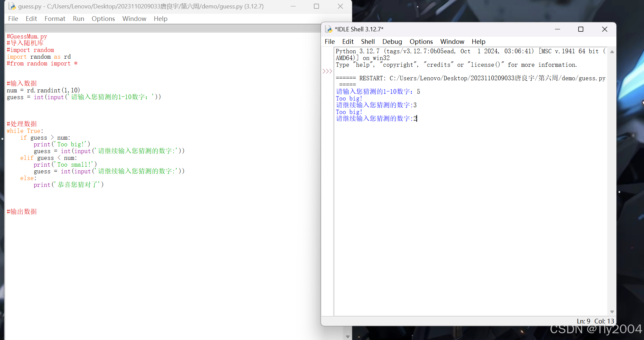Click 'import random as rd' line

coord(39,57)
